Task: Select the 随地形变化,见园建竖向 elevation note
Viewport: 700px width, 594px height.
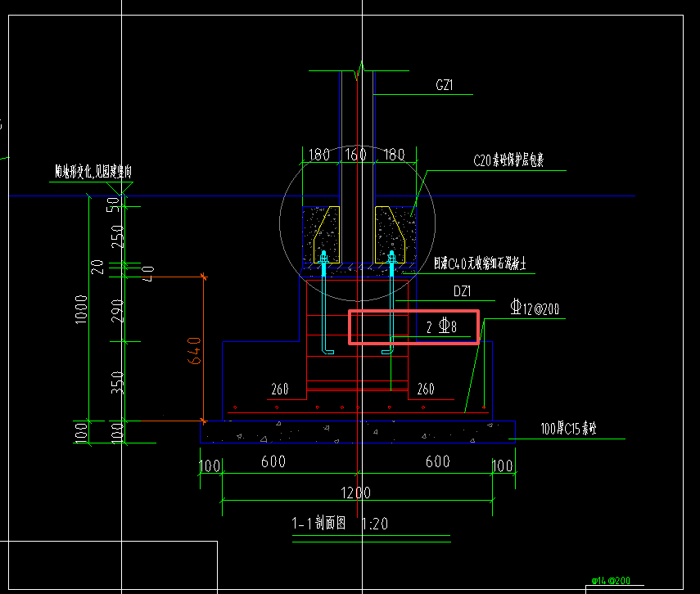Action: point(93,171)
